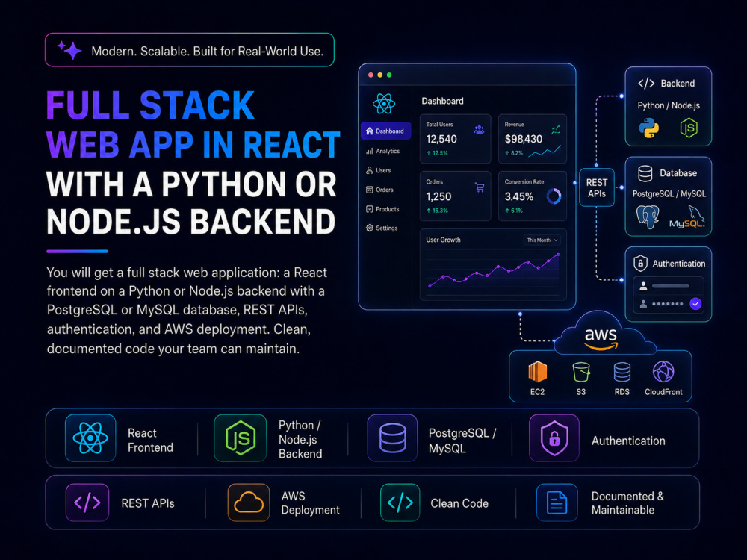Click the Total Users value 12,540
The height and width of the screenshot is (560, 747).
pos(441,139)
